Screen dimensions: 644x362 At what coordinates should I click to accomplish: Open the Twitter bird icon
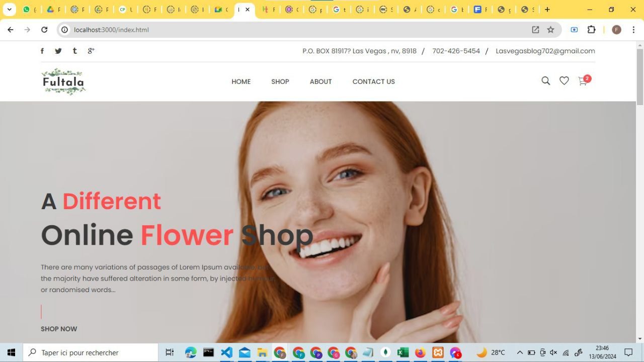58,51
